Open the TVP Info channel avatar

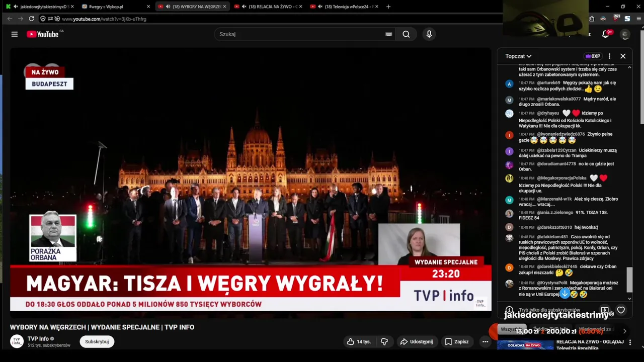click(x=17, y=341)
